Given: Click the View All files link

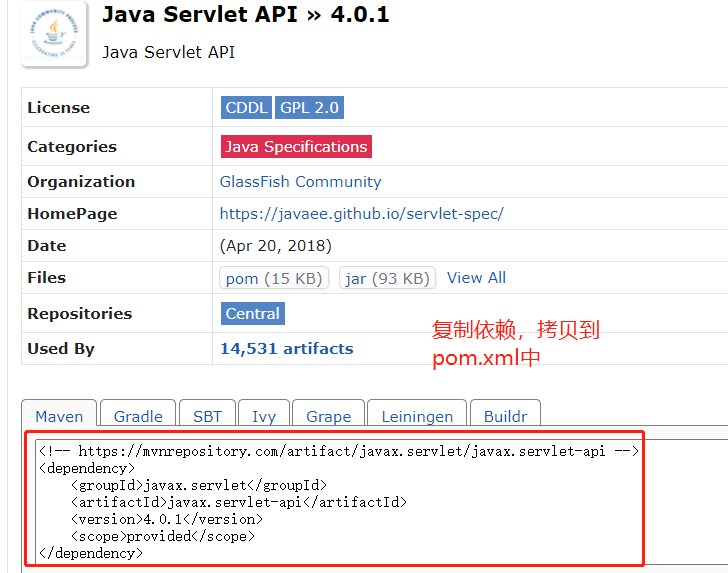Looking at the screenshot, I should (x=476, y=278).
